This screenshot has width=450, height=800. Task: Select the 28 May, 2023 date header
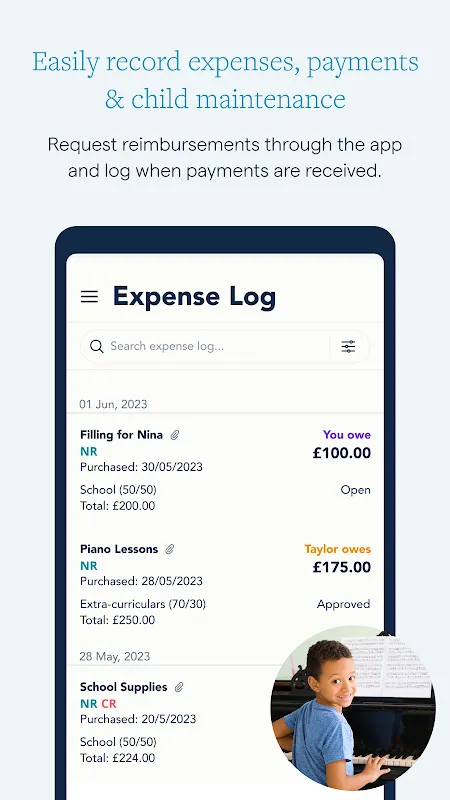[115, 656]
